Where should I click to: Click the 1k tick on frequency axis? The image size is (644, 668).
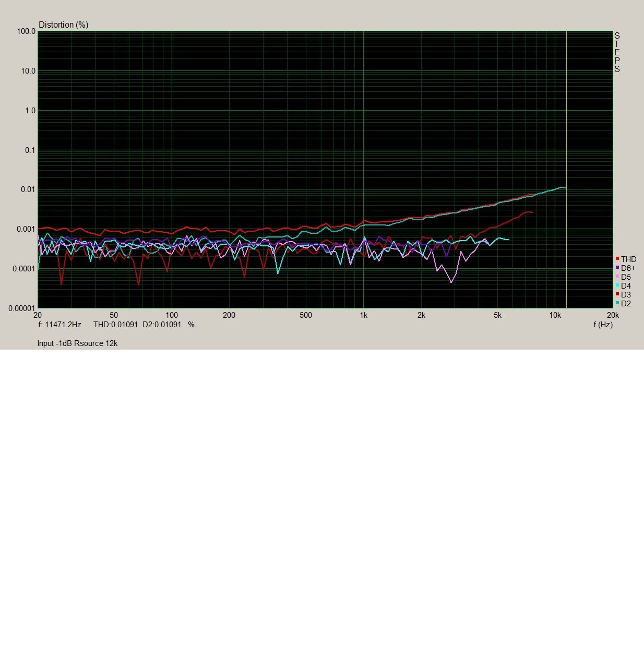(x=364, y=315)
